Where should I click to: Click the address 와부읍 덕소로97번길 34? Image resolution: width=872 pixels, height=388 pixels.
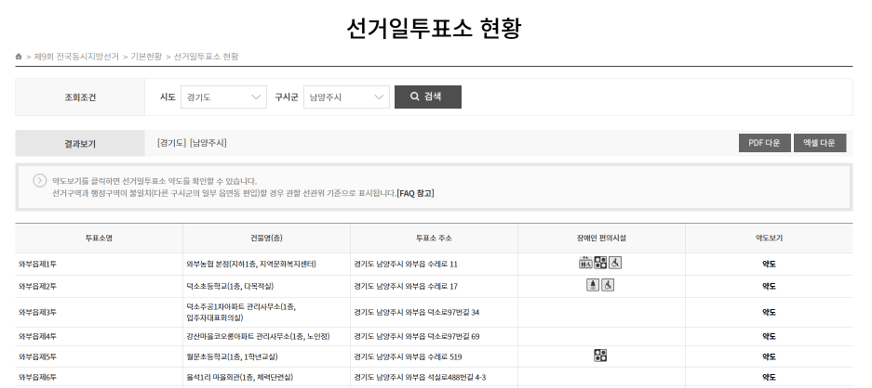pyautogui.click(x=416, y=312)
